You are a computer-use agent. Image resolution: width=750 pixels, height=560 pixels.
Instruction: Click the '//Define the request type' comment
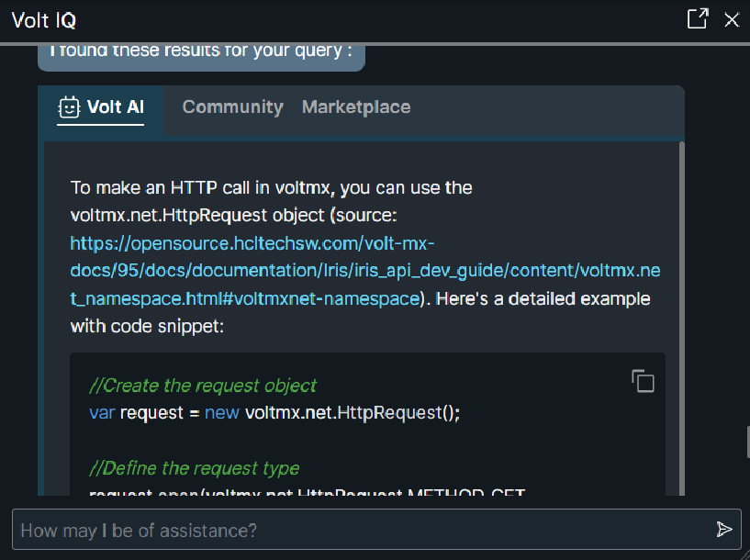click(194, 468)
